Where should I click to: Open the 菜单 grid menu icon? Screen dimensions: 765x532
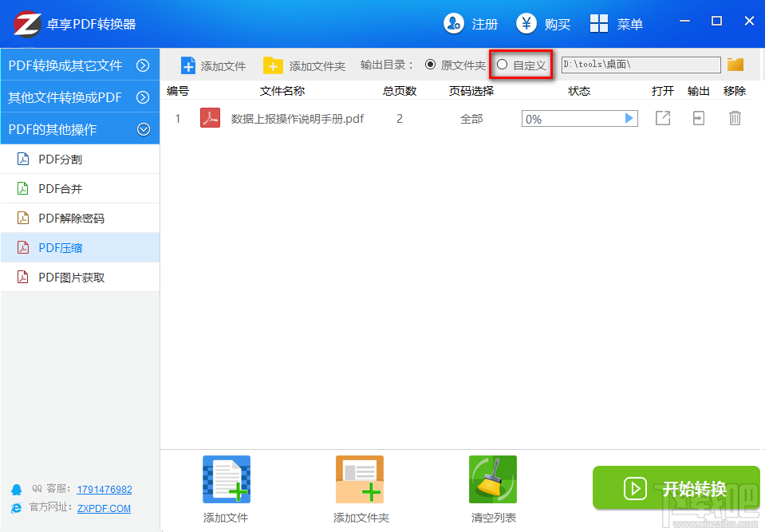(x=598, y=23)
